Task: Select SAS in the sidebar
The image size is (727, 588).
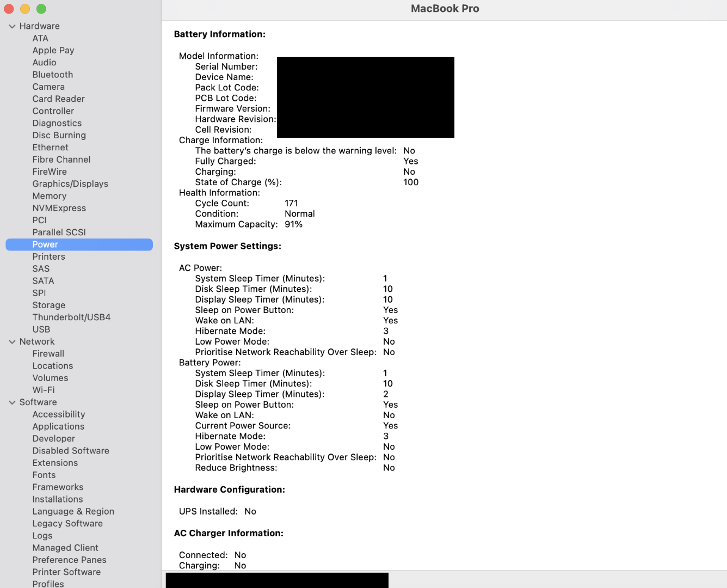Action: pyautogui.click(x=41, y=269)
